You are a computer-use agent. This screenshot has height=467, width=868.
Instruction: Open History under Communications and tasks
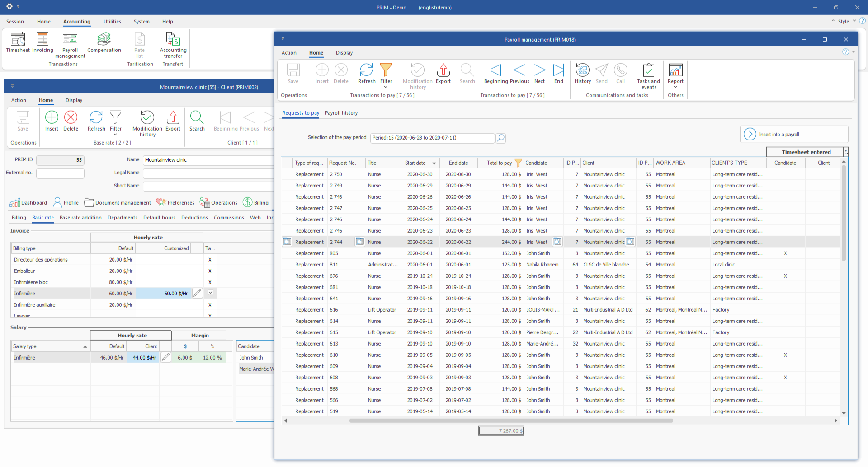click(582, 73)
